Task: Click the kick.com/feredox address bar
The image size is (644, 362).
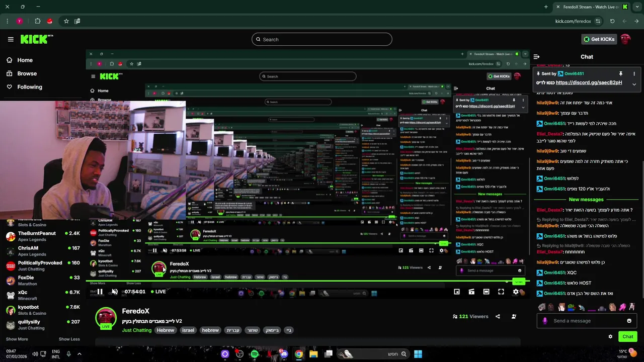Action: pyautogui.click(x=573, y=21)
